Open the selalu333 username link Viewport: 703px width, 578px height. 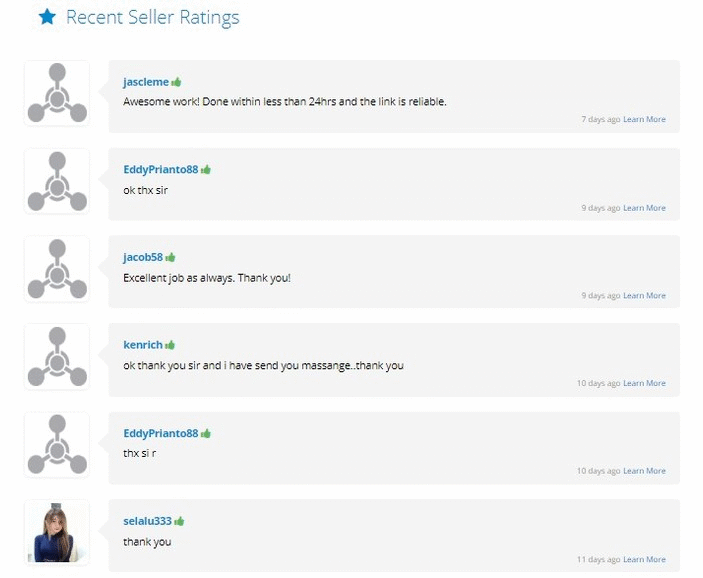pyautogui.click(x=148, y=521)
